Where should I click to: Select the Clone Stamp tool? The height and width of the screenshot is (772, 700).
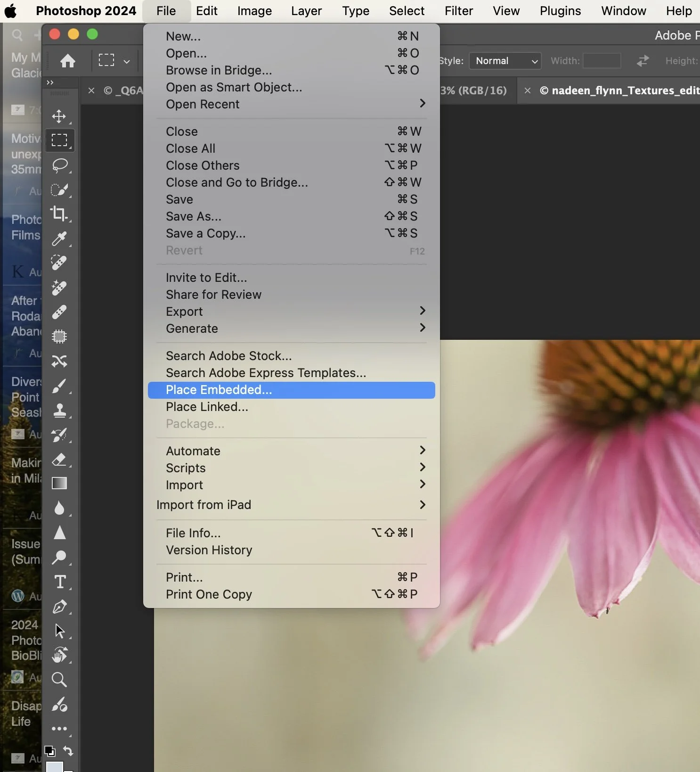coord(60,411)
